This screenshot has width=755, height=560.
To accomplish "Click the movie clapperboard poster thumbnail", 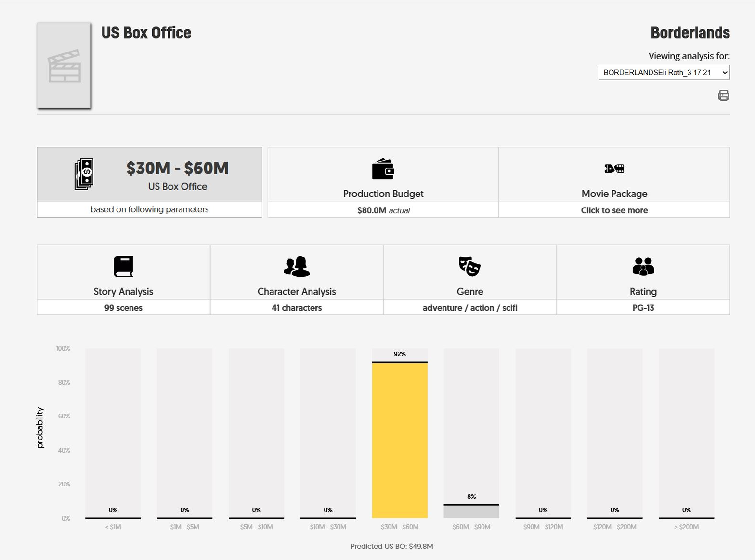I will [64, 65].
